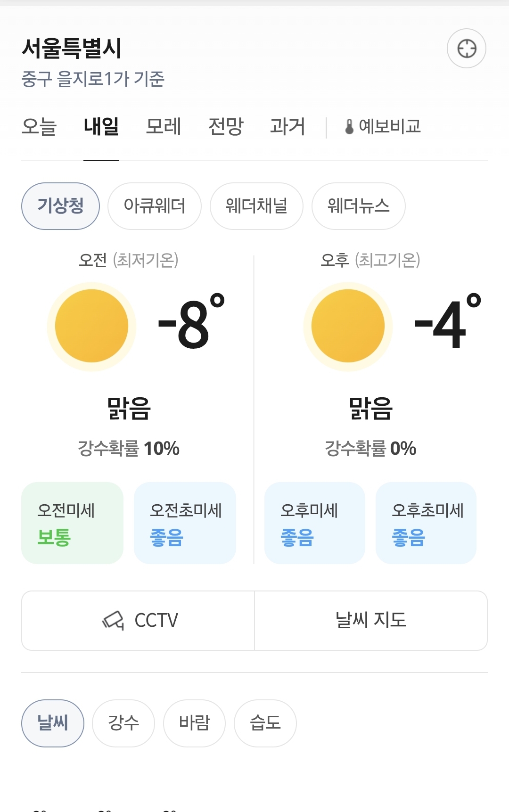View 오전미세 fine dust details
The image size is (509, 812).
coord(72,523)
